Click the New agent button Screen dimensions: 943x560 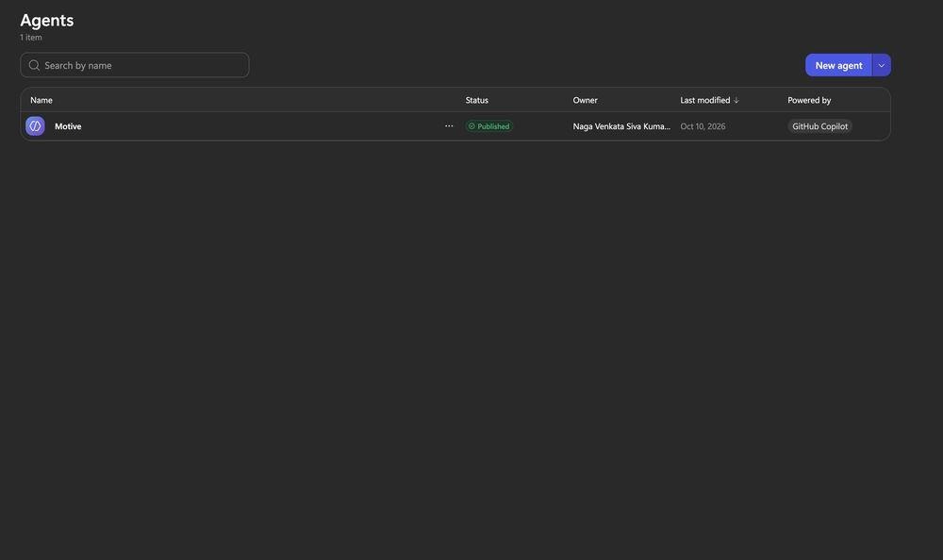click(838, 65)
